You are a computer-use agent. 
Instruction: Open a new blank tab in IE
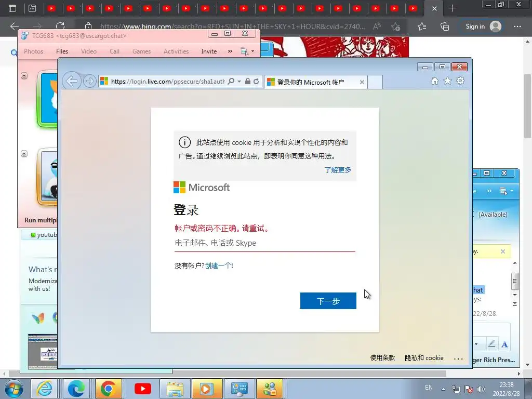tap(375, 82)
